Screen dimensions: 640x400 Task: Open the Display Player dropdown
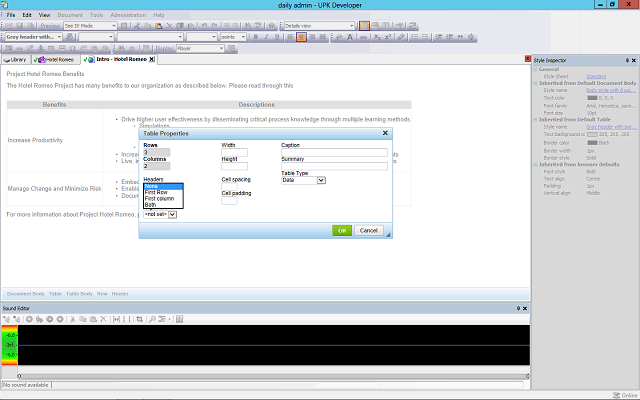point(221,48)
